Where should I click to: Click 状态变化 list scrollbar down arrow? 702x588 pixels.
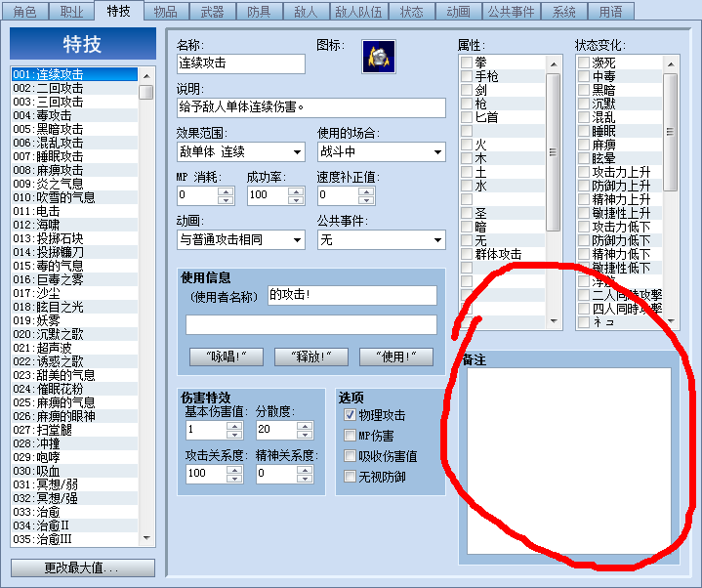[671, 320]
